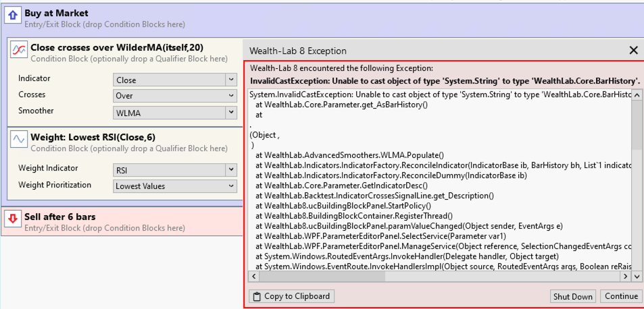The height and width of the screenshot is (309, 644).
Task: Click the paramValueChanged stack trace line
Action: pyautogui.click(x=409, y=226)
